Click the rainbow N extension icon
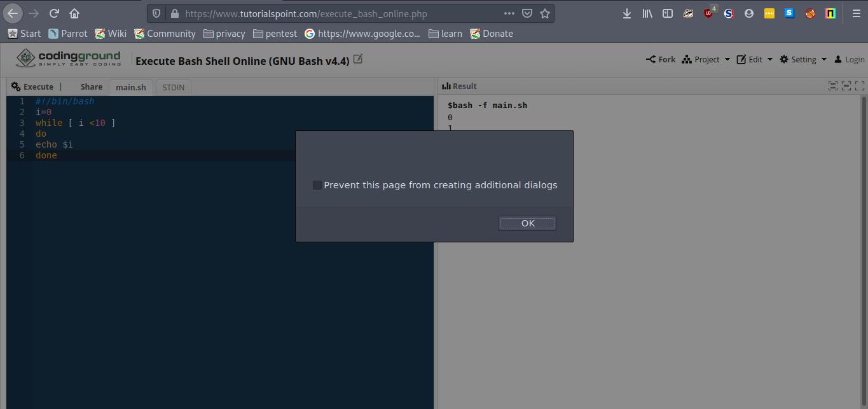 [830, 13]
